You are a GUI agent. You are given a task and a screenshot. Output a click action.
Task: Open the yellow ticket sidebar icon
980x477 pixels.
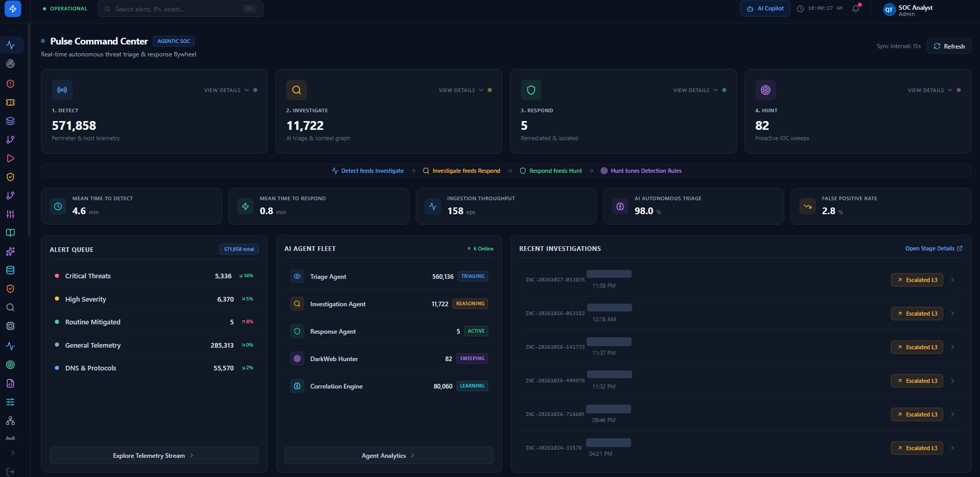pos(10,102)
